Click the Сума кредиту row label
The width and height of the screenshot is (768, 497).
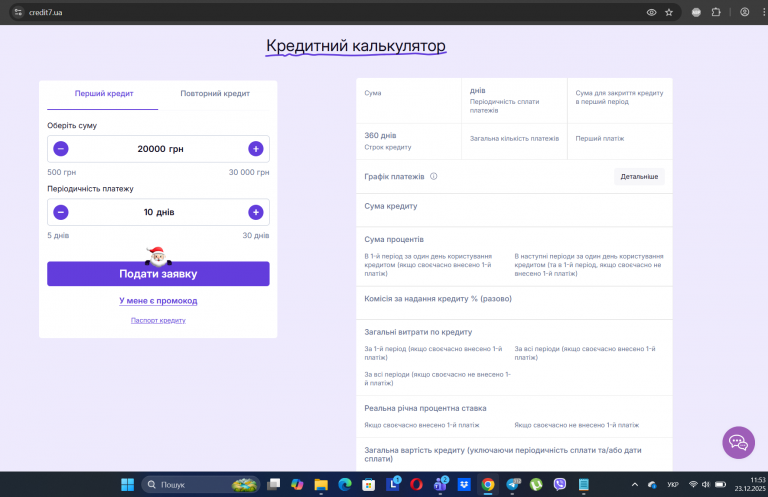pos(391,206)
